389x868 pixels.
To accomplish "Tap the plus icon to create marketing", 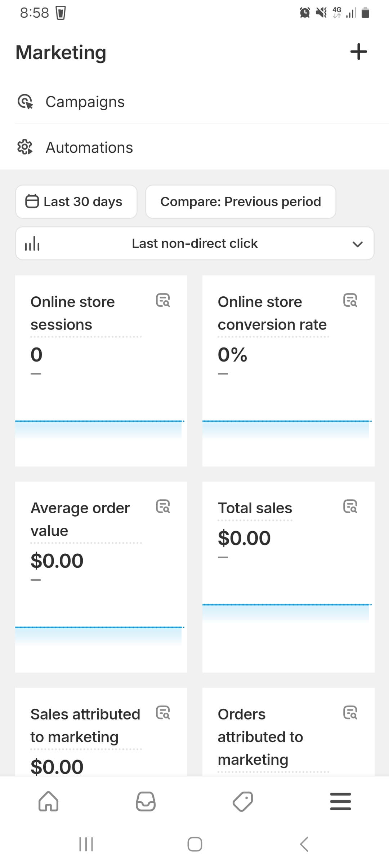I will (x=358, y=52).
